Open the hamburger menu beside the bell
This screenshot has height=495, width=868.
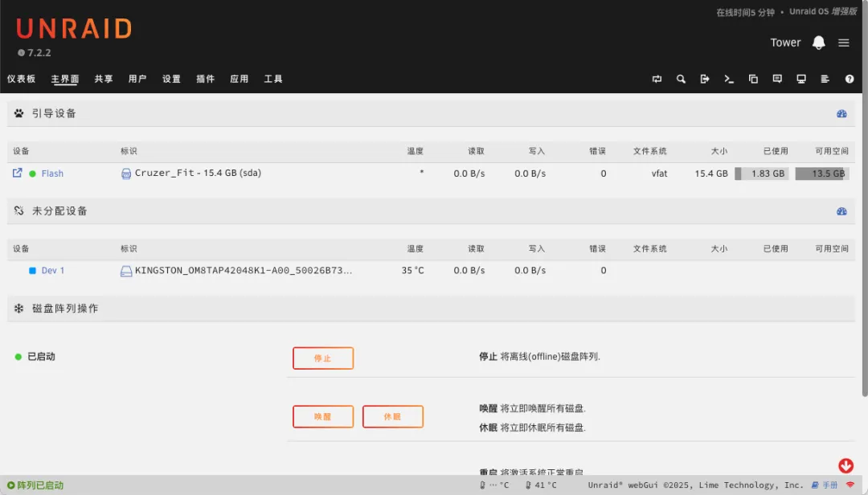843,43
